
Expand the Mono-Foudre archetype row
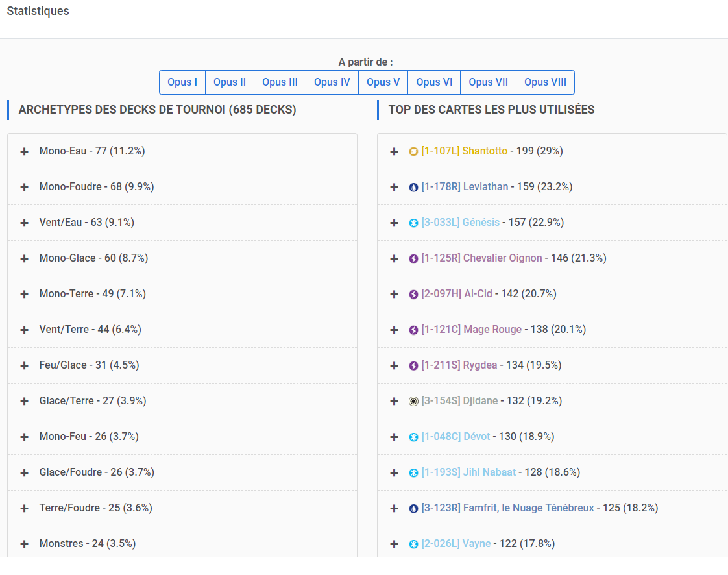pos(24,187)
